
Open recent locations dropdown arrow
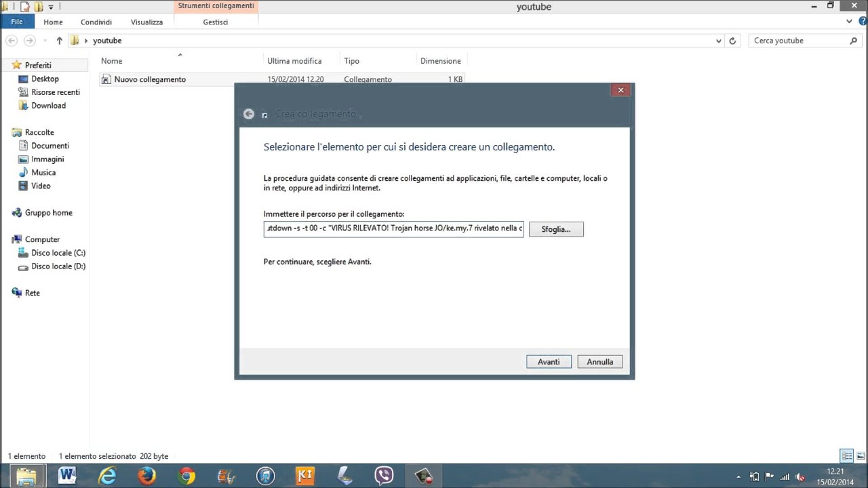[45, 41]
